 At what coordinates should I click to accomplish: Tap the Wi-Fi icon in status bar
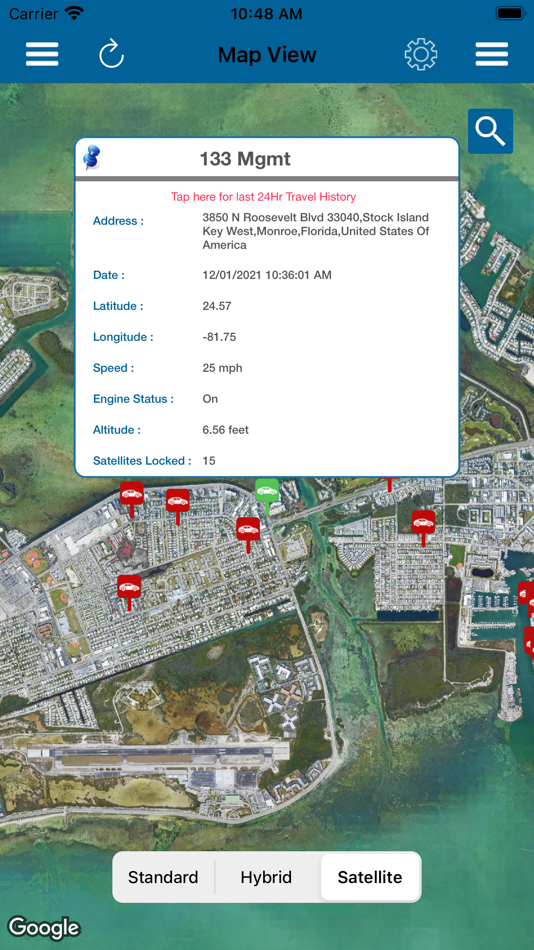tap(74, 13)
